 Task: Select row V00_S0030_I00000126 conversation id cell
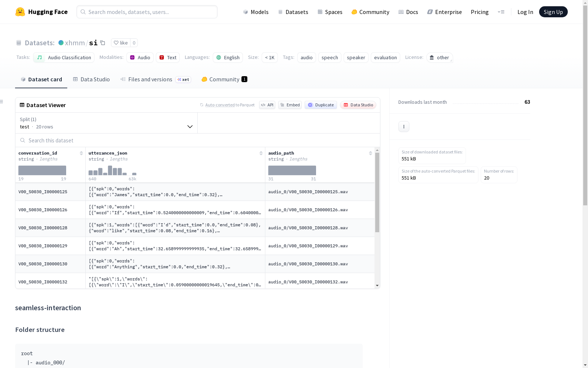pyautogui.click(x=50, y=210)
